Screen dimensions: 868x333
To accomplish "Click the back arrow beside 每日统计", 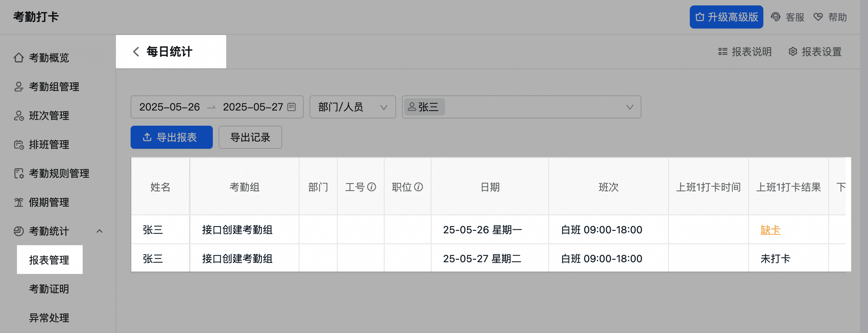I will (x=136, y=52).
